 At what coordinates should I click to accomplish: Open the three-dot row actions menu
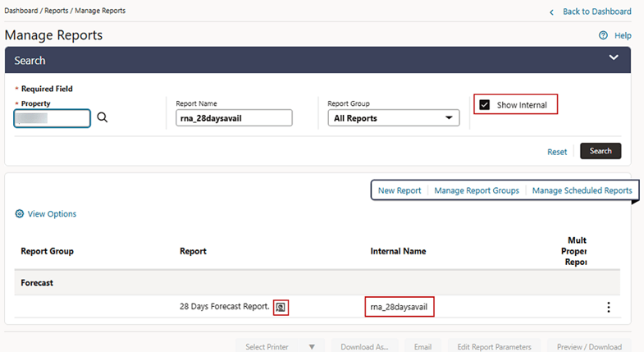pyautogui.click(x=608, y=307)
